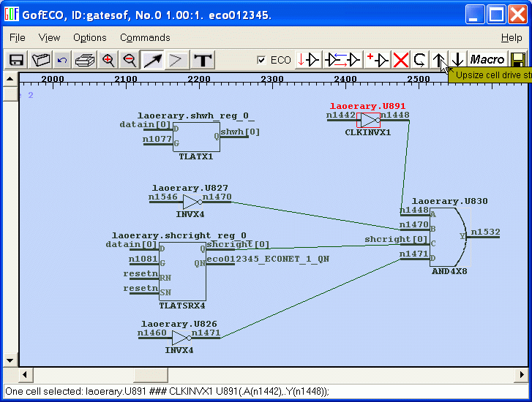Click the replace gate swap icon

pos(343,60)
